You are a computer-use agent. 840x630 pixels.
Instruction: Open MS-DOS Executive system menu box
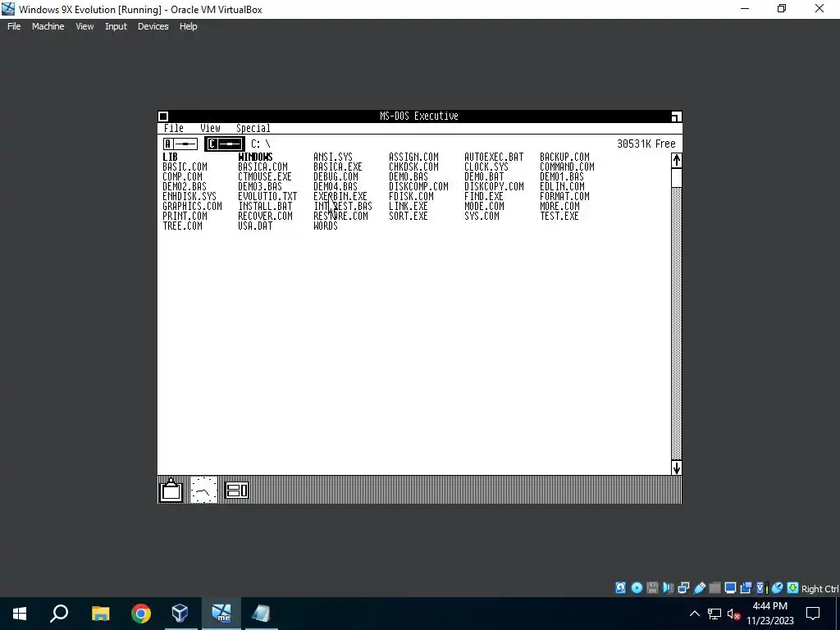164,116
